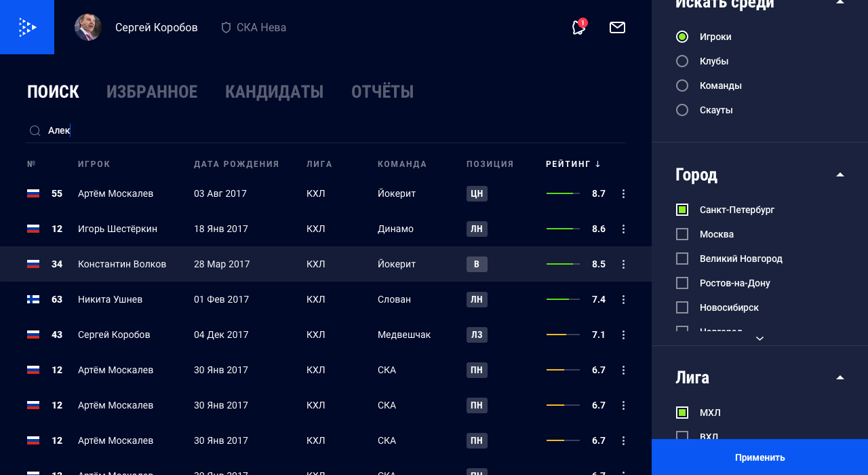Click rating bar for Никита Ушнев

tap(563, 299)
